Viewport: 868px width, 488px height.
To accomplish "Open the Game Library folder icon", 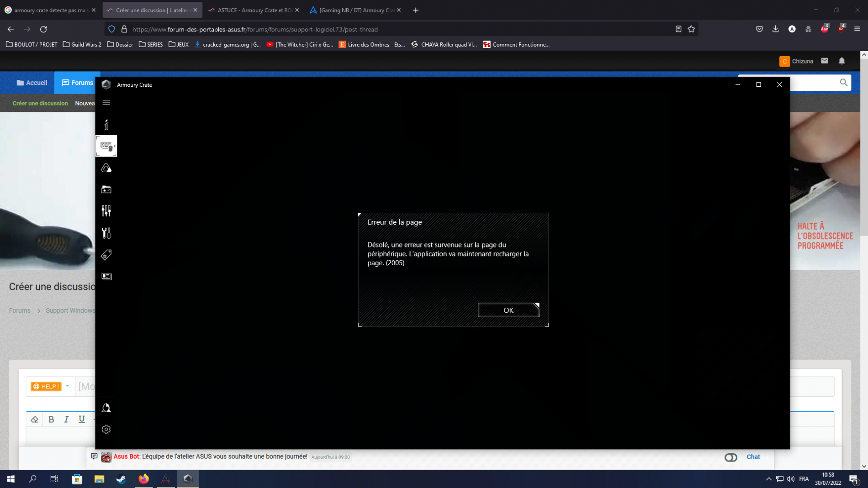I will pos(106,189).
